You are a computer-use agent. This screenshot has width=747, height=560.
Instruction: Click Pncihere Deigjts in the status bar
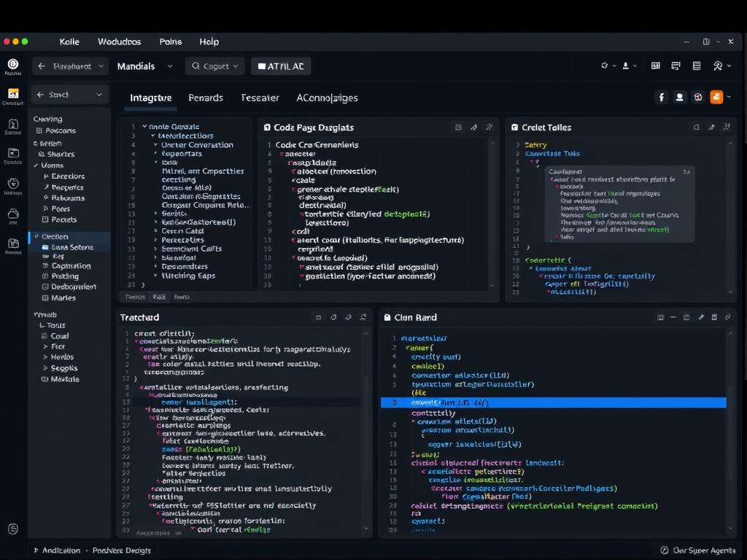(x=122, y=551)
